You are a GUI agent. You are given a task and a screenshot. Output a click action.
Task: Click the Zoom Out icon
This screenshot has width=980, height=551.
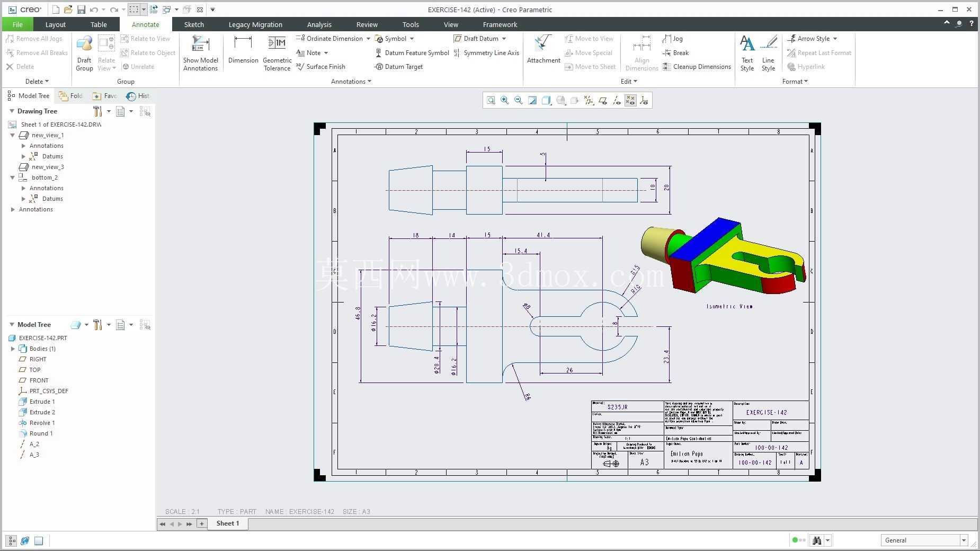[519, 100]
